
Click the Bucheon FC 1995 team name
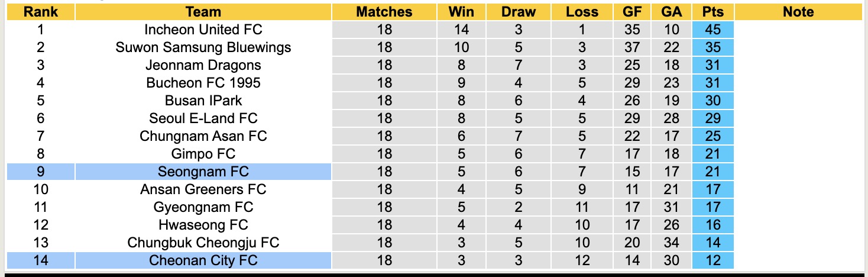[x=203, y=83]
